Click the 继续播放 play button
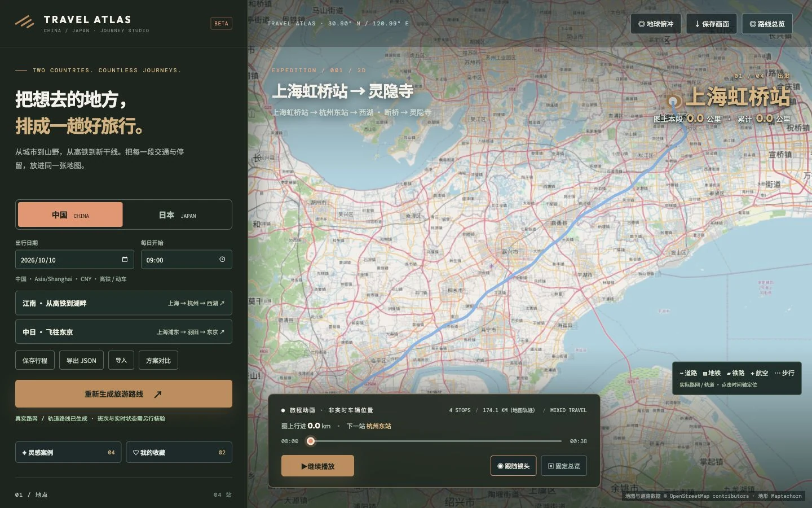 pos(317,466)
